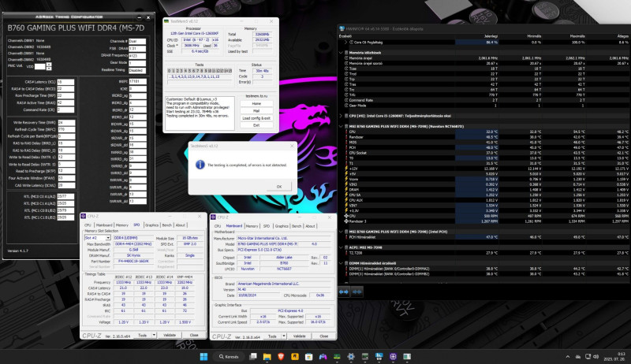Viewport: 631px width, 364px height.
Task: Increase VDD value with up stepper
Action: coord(49,65)
